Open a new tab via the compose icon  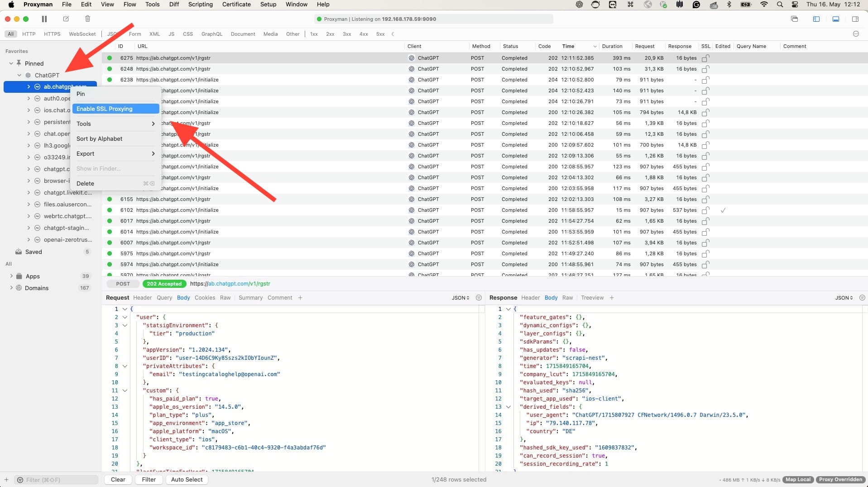[66, 19]
